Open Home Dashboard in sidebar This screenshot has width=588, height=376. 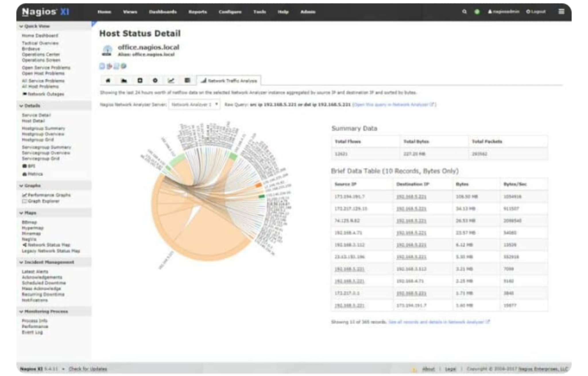[40, 36]
